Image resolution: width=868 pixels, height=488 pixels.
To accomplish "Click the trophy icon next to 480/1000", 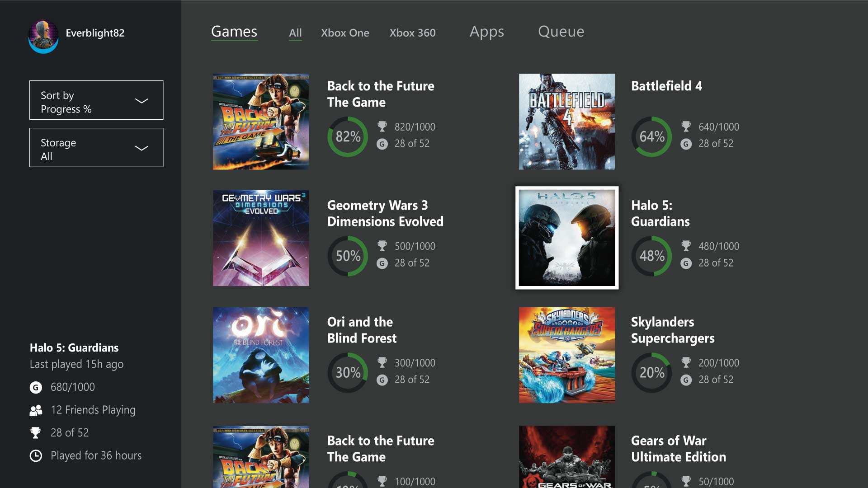I will coord(686,246).
